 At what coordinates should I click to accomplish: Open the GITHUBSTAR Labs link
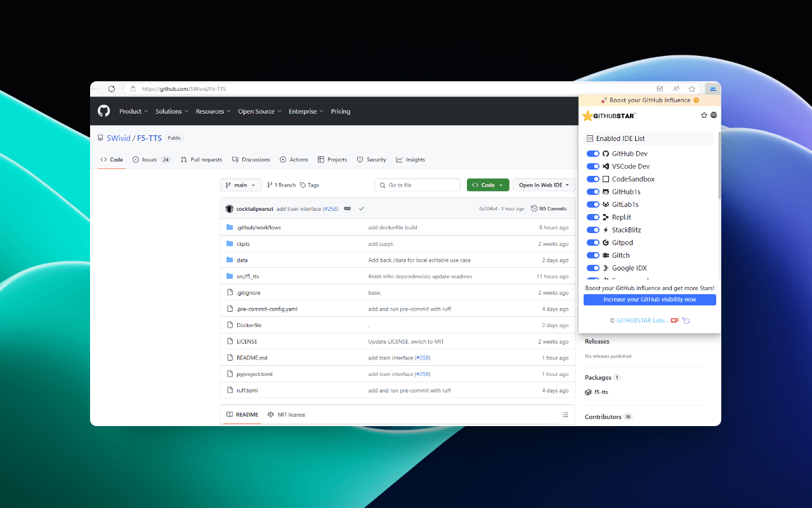641,321
